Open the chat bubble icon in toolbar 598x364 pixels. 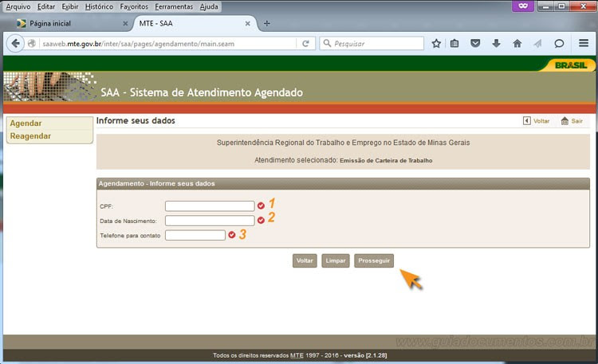coord(559,44)
